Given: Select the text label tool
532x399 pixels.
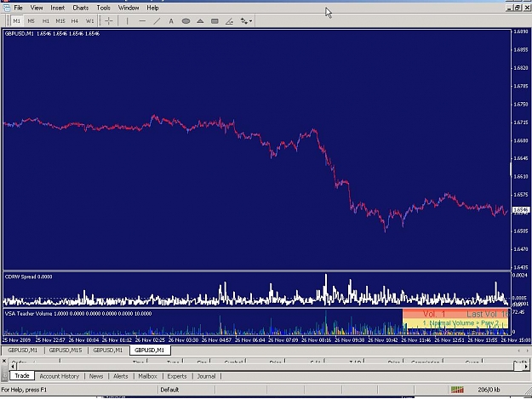Looking at the screenshot, I should pos(171,21).
